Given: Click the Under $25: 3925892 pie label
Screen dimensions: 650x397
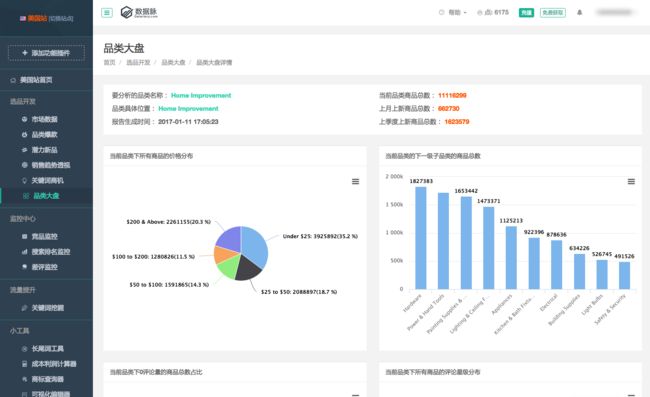Looking at the screenshot, I should pos(320,236).
